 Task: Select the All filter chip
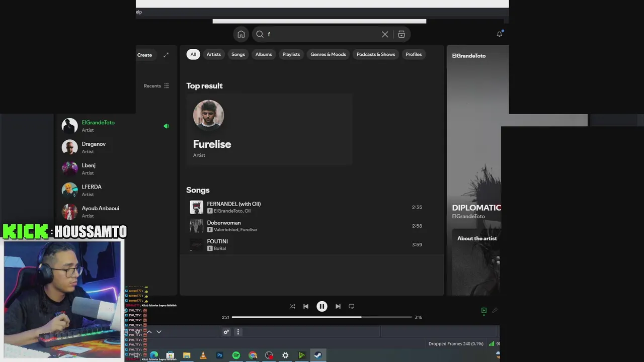[193, 54]
